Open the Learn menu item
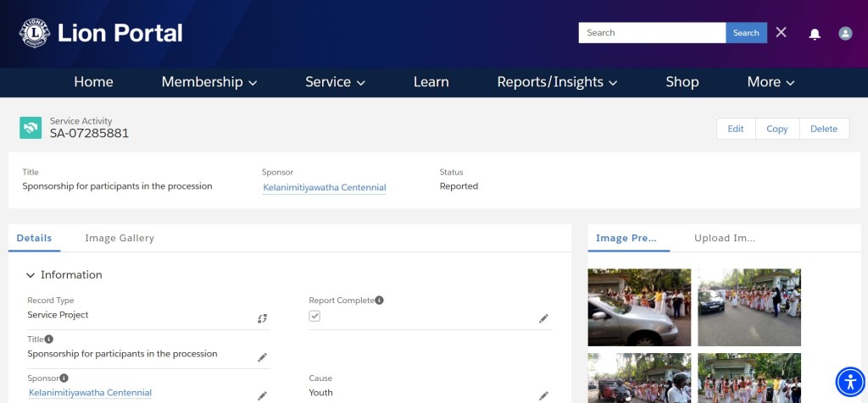868x403 pixels. pyautogui.click(x=431, y=82)
